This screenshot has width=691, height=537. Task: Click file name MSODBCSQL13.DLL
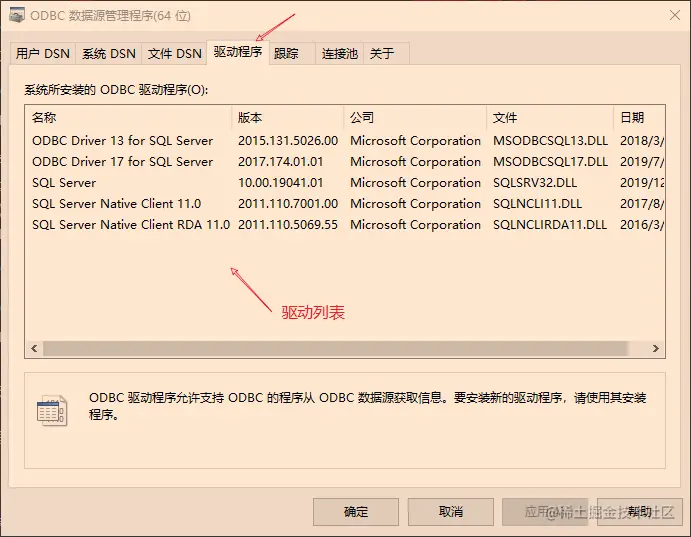[550, 141]
